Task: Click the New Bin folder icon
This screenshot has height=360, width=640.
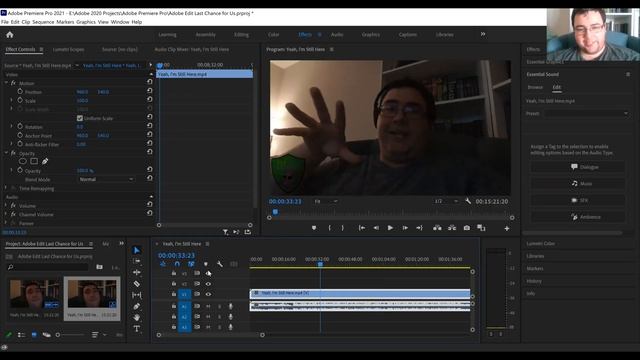Action: (x=99, y=267)
